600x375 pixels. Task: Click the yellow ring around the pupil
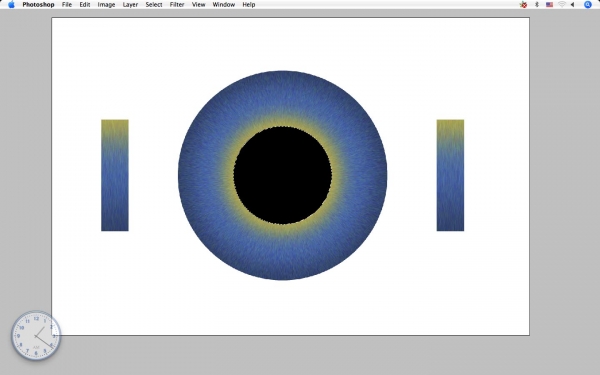pyautogui.click(x=283, y=121)
